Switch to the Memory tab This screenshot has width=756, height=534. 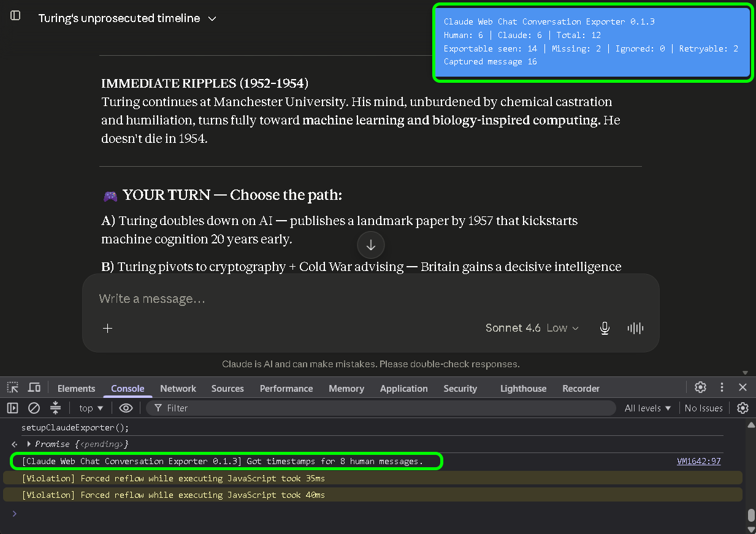(346, 388)
